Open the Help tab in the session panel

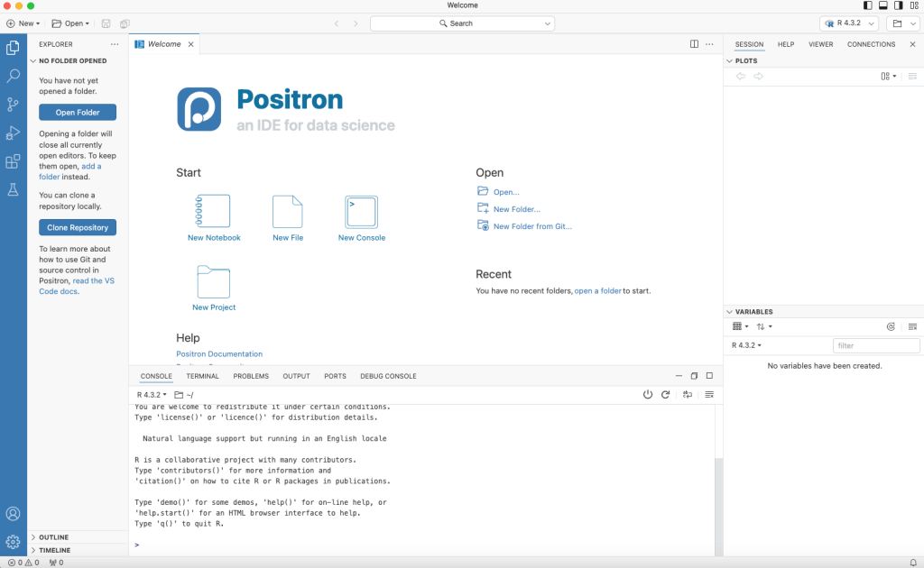tap(785, 44)
